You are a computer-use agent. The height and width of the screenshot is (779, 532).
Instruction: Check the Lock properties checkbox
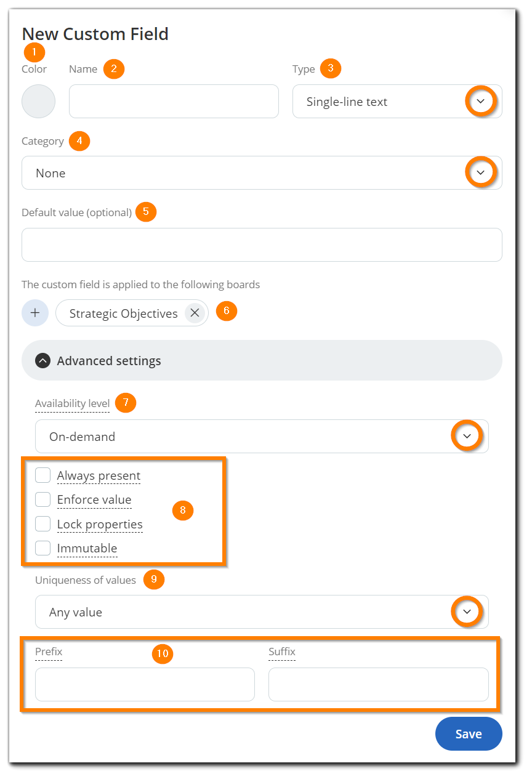[42, 523]
